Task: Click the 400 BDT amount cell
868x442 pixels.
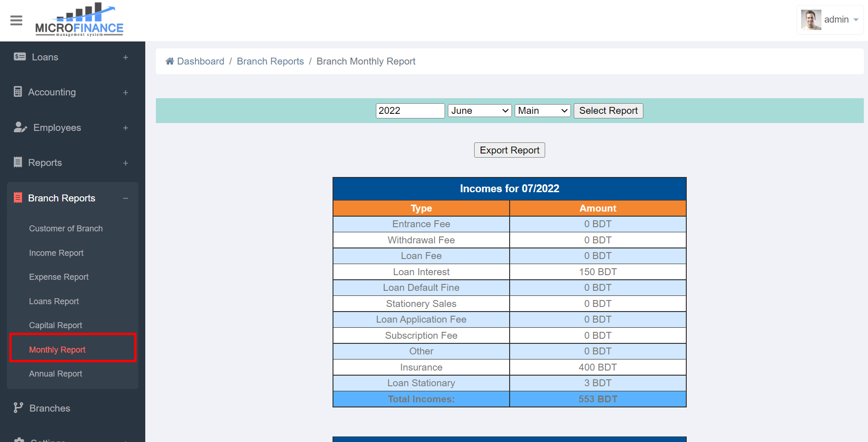Action: tap(598, 367)
